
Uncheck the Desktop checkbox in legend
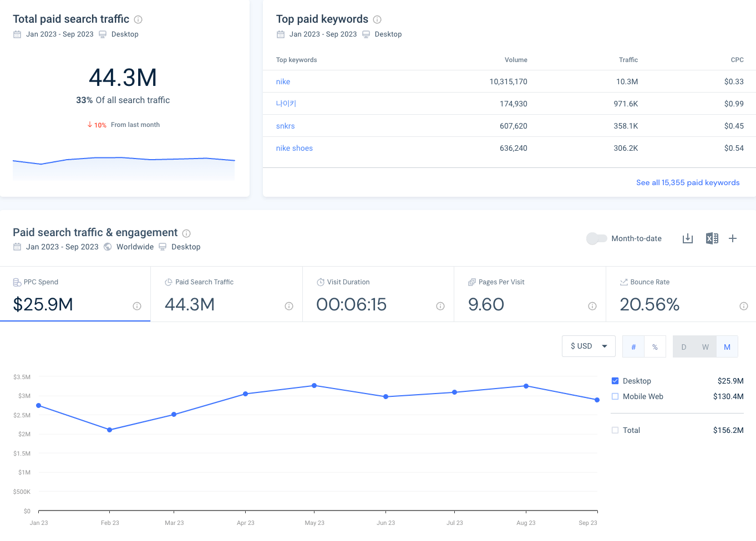tap(615, 381)
